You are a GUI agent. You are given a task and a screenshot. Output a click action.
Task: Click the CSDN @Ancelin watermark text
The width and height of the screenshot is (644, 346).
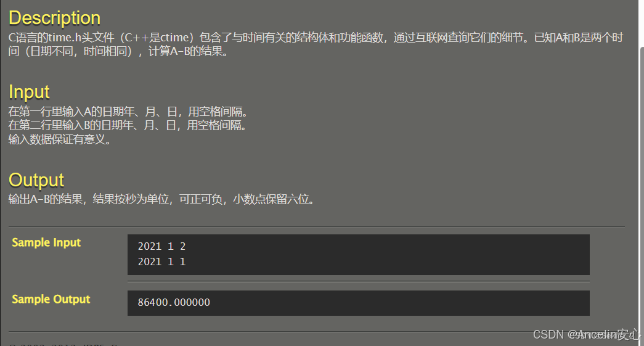(586, 334)
